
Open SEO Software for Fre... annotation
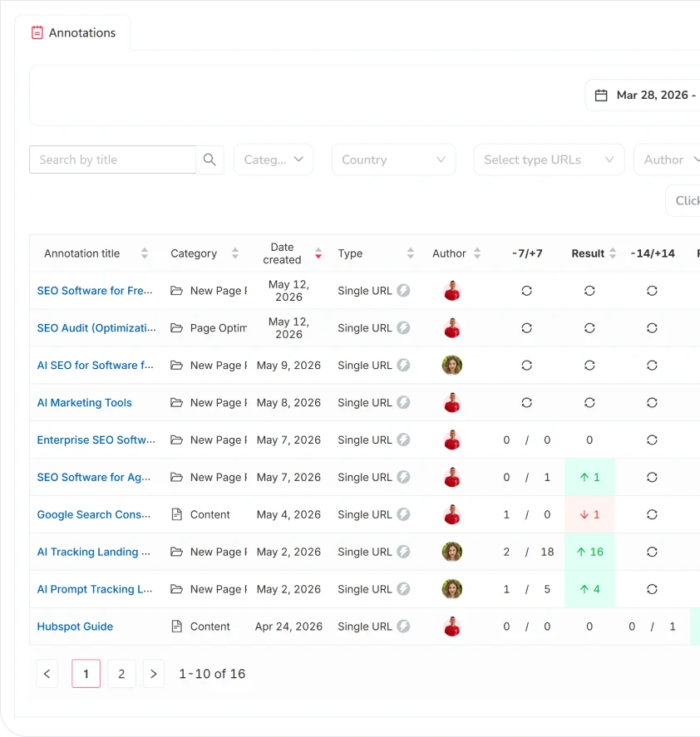(95, 291)
